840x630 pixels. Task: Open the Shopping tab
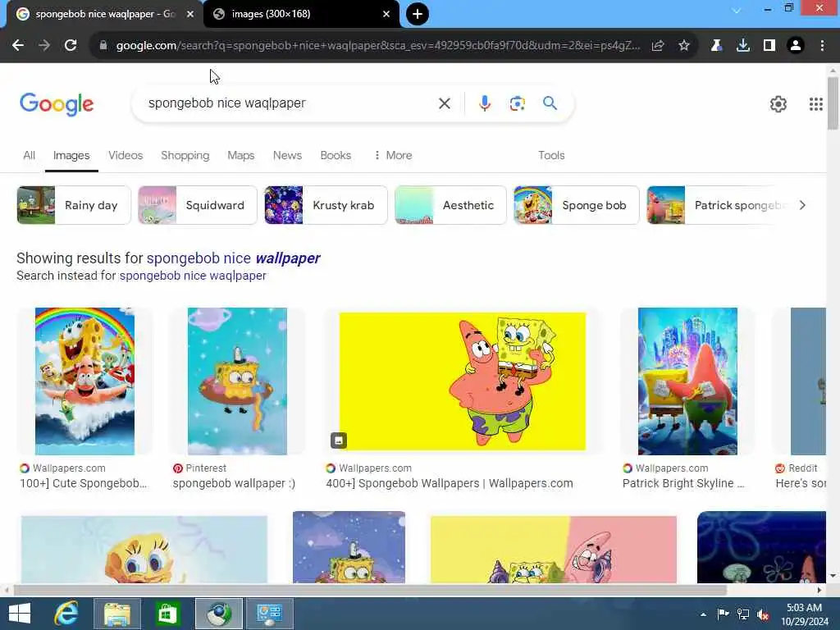click(185, 155)
